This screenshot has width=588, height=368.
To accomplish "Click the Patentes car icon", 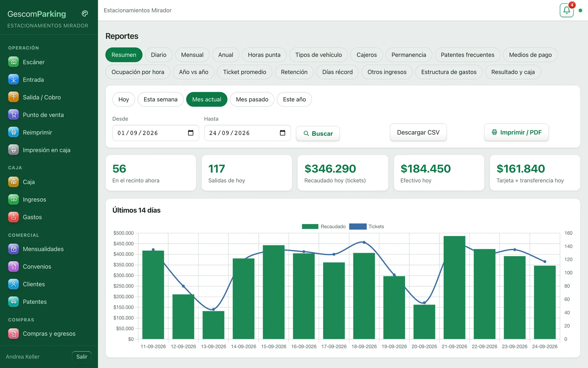I will point(14,302).
